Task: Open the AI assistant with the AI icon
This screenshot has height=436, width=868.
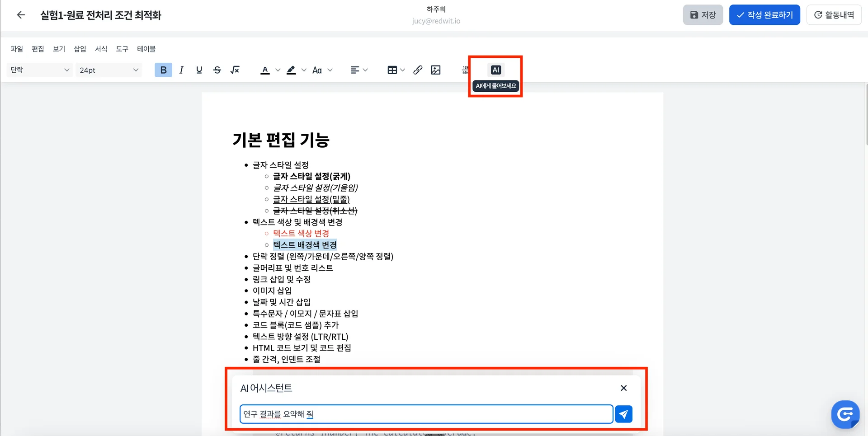Action: point(495,70)
